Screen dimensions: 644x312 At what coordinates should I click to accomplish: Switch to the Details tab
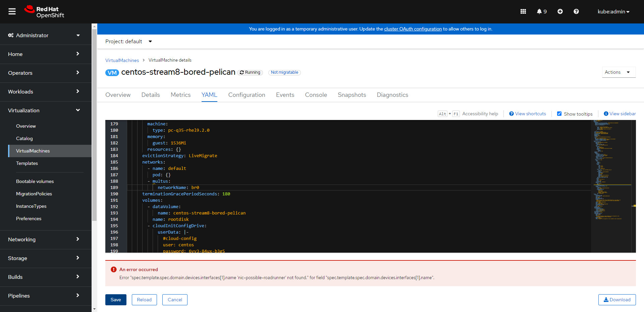tap(151, 95)
